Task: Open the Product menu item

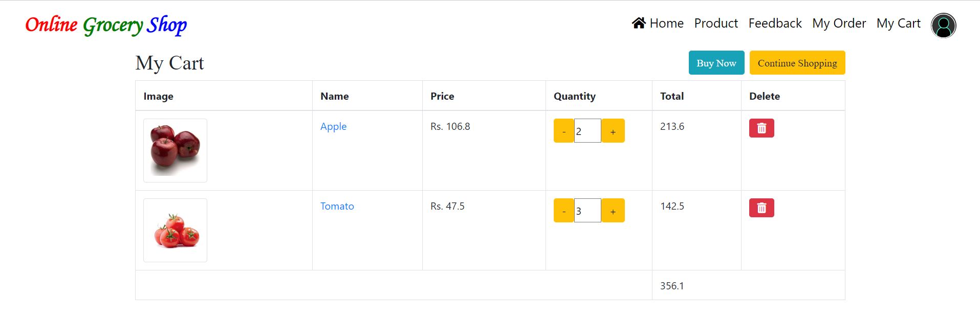Action: point(716,24)
